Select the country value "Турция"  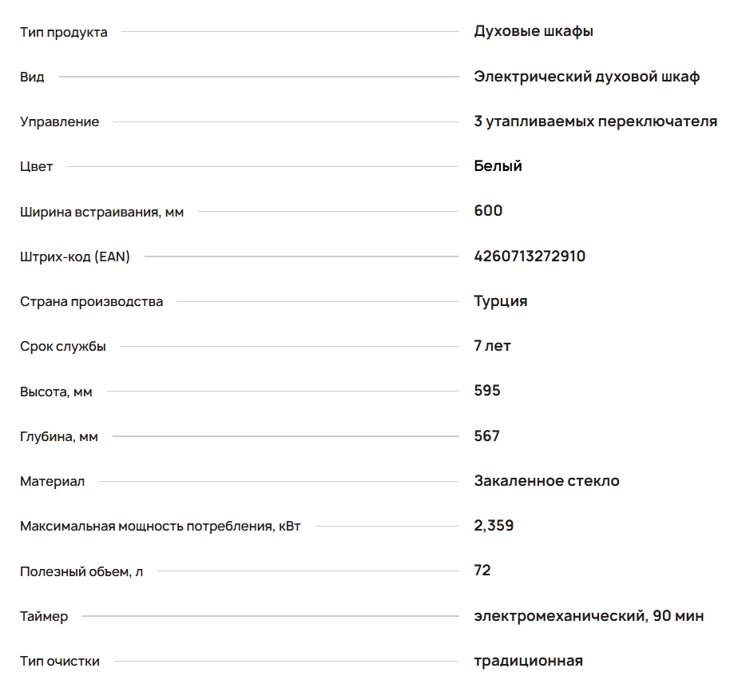pyautogui.click(x=500, y=301)
